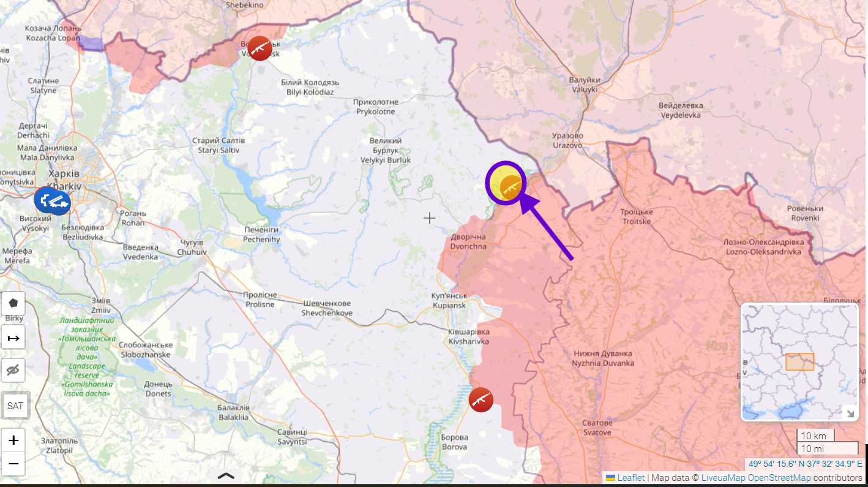Click the Leaflet attribution link

point(630,478)
